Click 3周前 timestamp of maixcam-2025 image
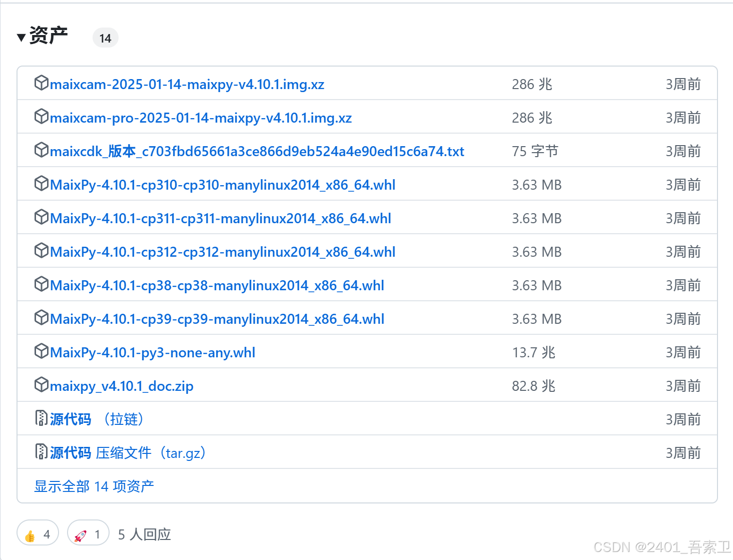 [x=683, y=84]
